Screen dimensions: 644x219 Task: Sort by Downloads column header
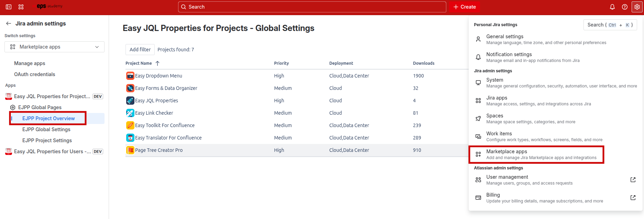[x=424, y=63]
